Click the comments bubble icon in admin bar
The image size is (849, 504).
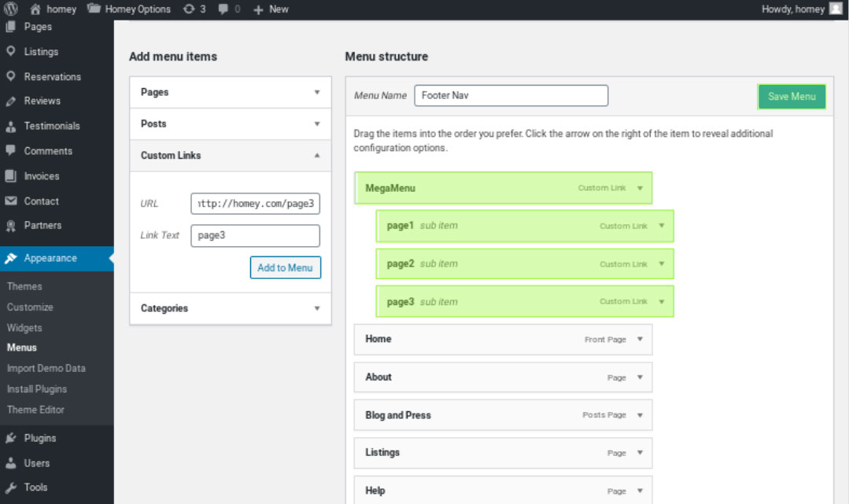223,9
